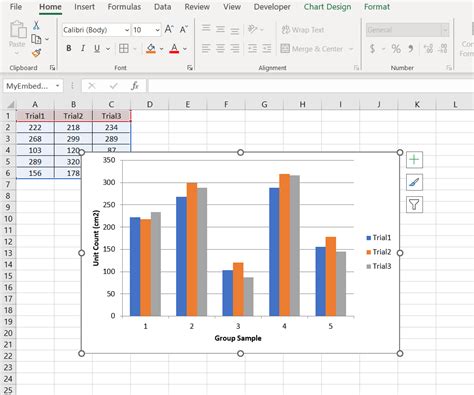Toggle Underline formatting
Screen dimensions: 474x395
97,48
